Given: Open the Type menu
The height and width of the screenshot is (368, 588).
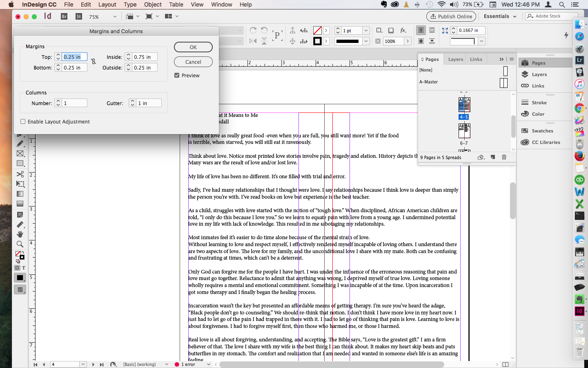Looking at the screenshot, I should [x=130, y=4].
